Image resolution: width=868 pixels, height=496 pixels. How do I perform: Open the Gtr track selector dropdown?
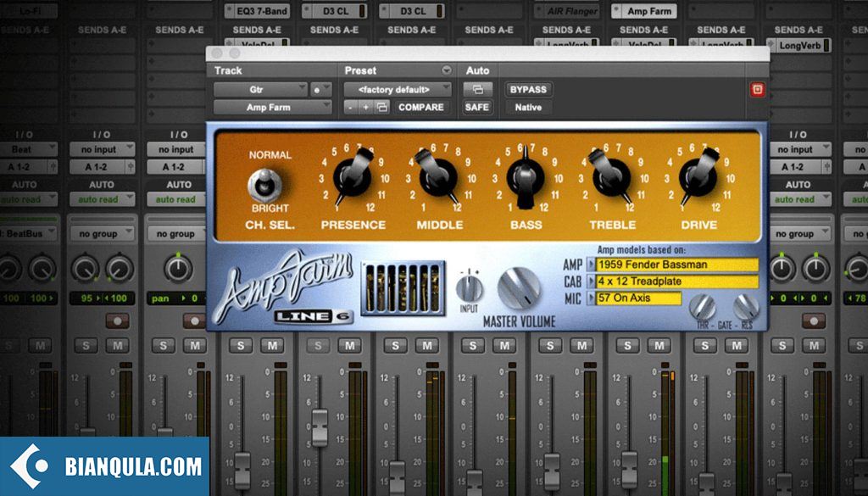[x=260, y=89]
